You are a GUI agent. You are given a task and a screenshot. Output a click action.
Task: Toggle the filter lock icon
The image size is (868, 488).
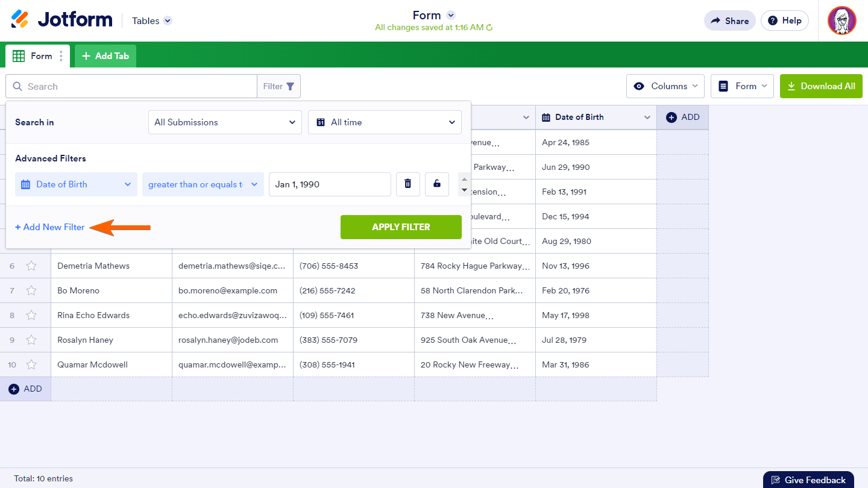pyautogui.click(x=437, y=184)
